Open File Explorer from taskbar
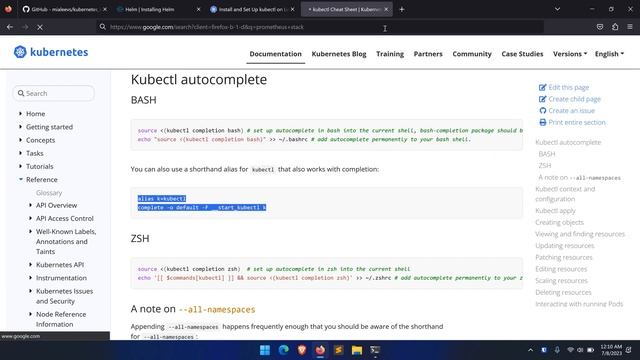Viewport: 640px width, 360px height. [357, 350]
